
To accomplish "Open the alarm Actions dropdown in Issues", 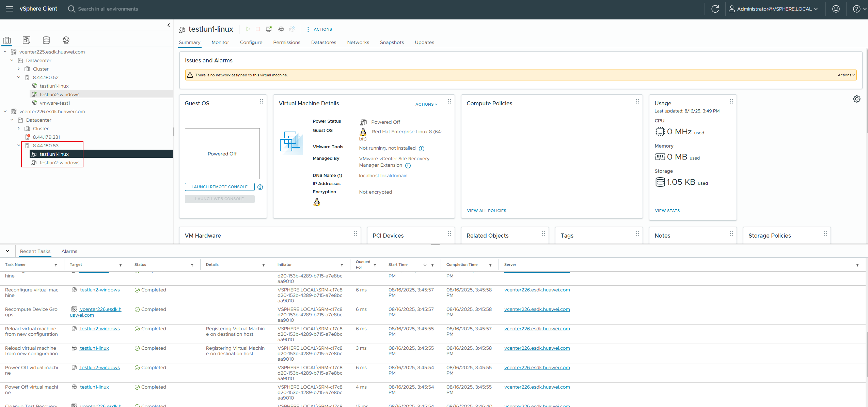I will 846,75.
